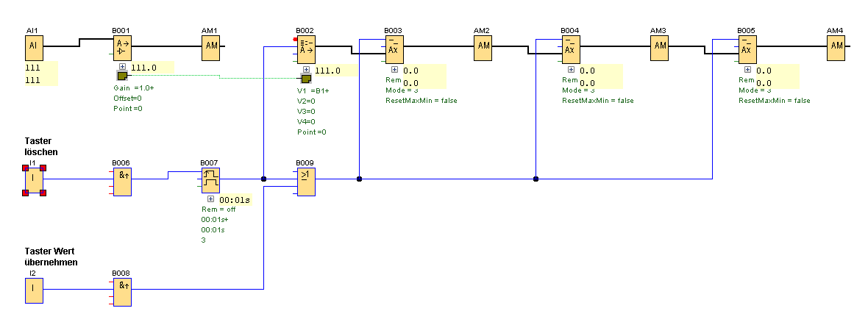
Task: Expand the B001 value box plus sign
Action: click(122, 67)
